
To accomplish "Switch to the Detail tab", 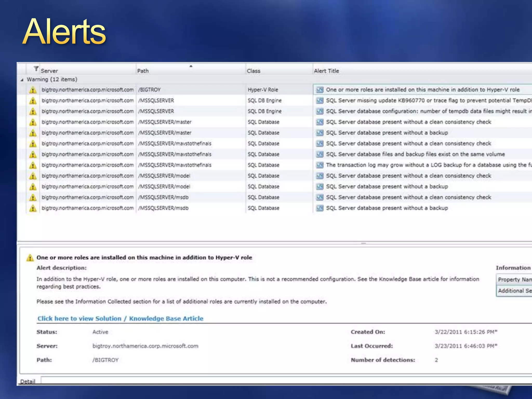I will tap(28, 381).
